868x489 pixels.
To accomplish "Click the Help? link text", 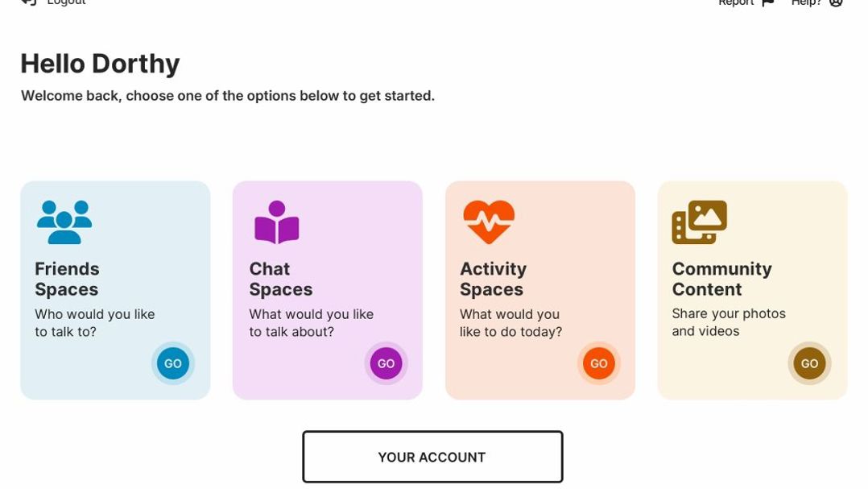I will tap(806, 3).
